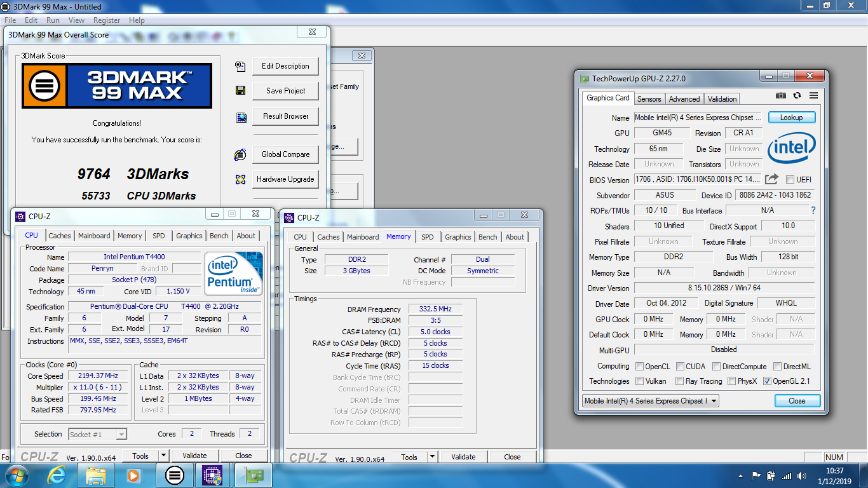Screen dimensions: 868x488
Task: Launch Internet Explorer from the taskbar
Action: [x=57, y=475]
